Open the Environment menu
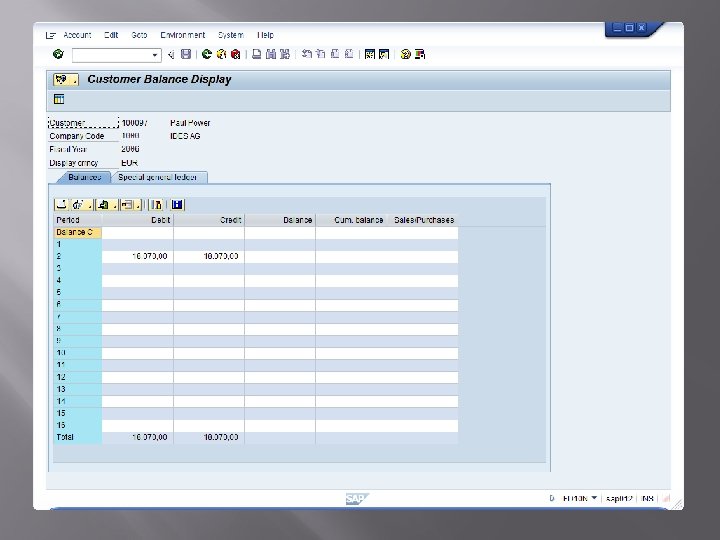The width and height of the screenshot is (720, 540). (x=183, y=35)
